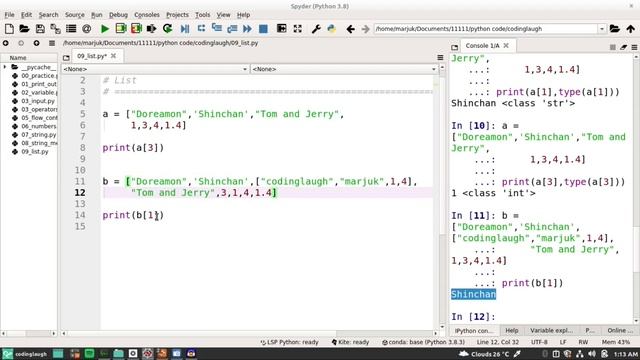Open the Run menu
This screenshot has height=360, width=640.
click(x=97, y=15)
